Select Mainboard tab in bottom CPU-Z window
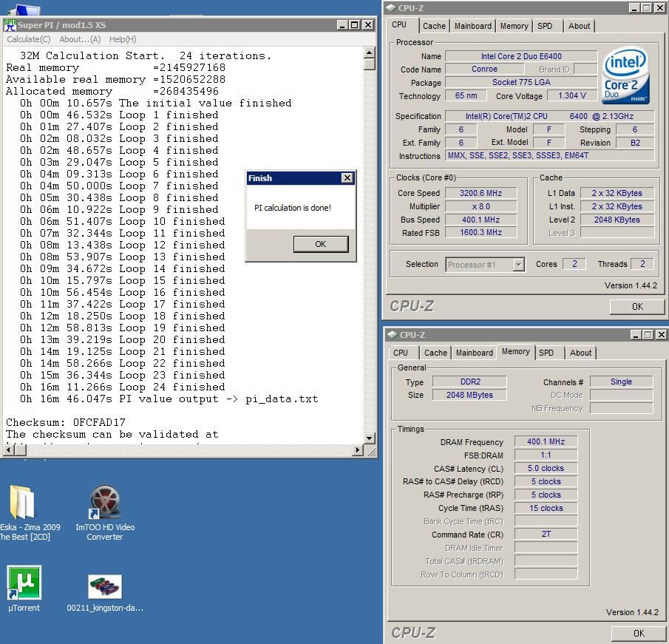Viewport: 669px width, 644px height. (474, 353)
